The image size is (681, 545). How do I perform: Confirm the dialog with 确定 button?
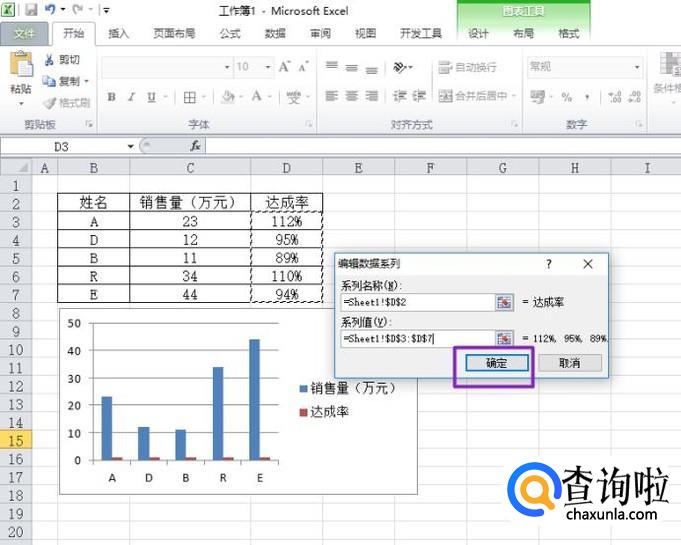(x=496, y=363)
